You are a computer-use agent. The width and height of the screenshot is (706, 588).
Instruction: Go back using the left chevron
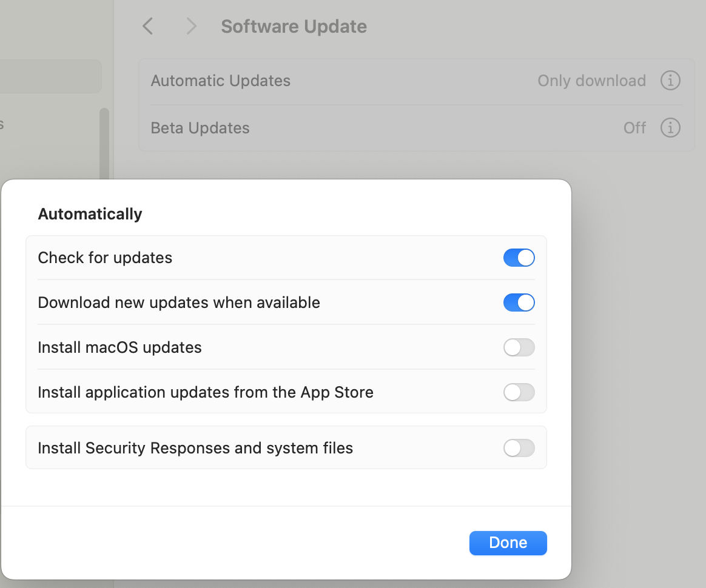[x=147, y=26]
